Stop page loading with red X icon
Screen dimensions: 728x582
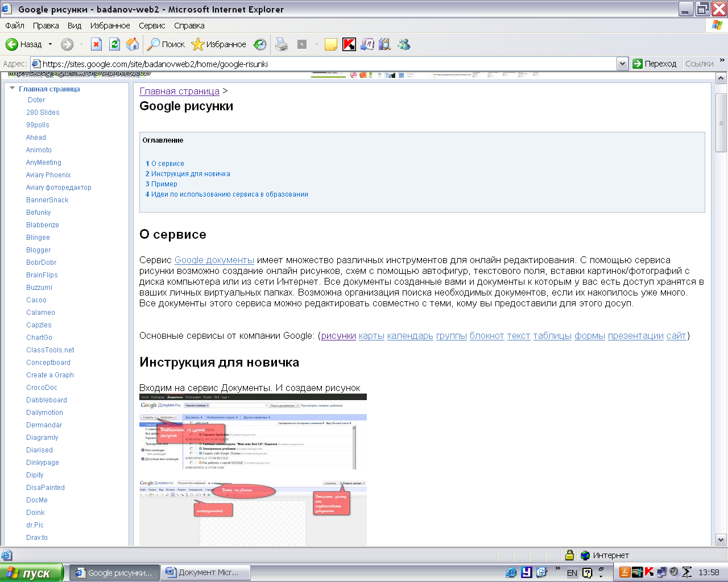coord(96,44)
